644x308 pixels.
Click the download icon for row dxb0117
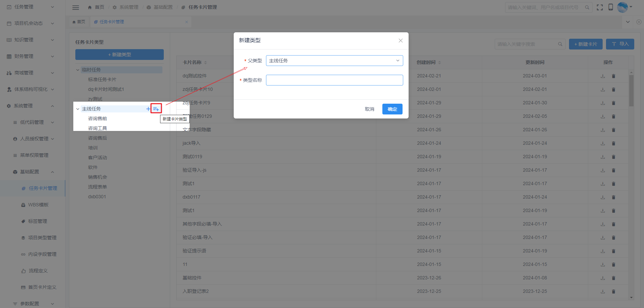603,197
